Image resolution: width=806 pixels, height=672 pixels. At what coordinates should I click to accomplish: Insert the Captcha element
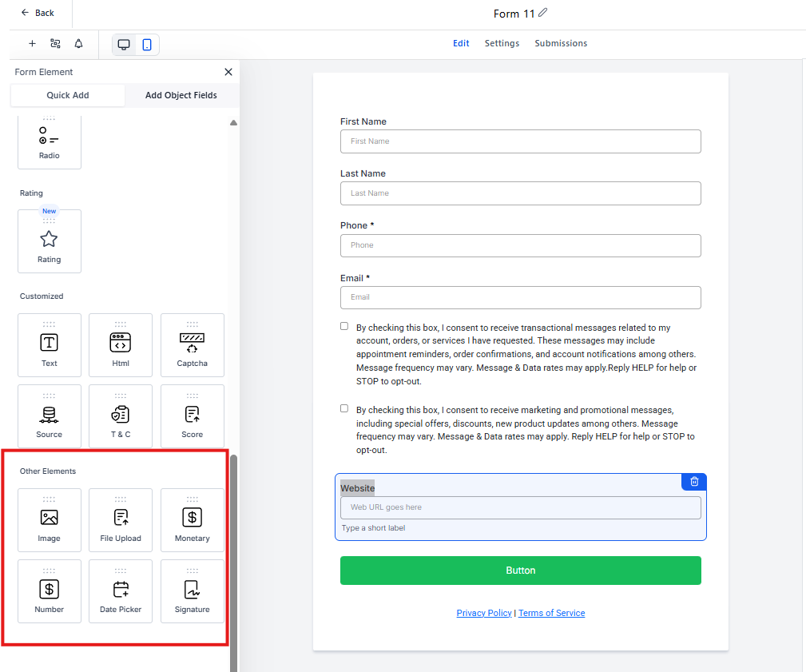pos(192,345)
